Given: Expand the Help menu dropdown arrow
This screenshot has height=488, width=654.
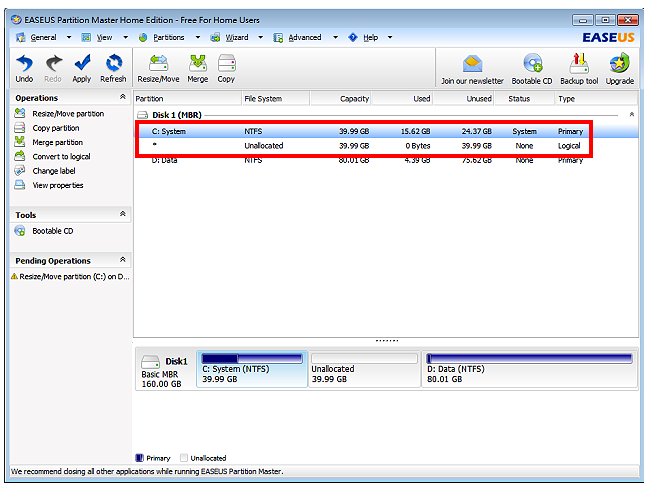Looking at the screenshot, I should pos(390,37).
